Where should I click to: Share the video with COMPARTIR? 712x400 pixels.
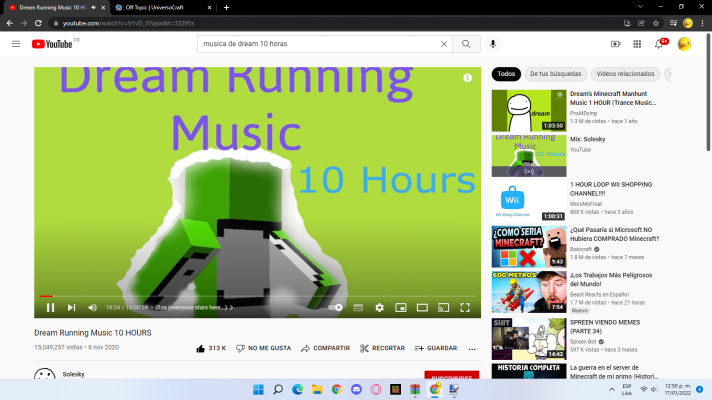tap(326, 348)
